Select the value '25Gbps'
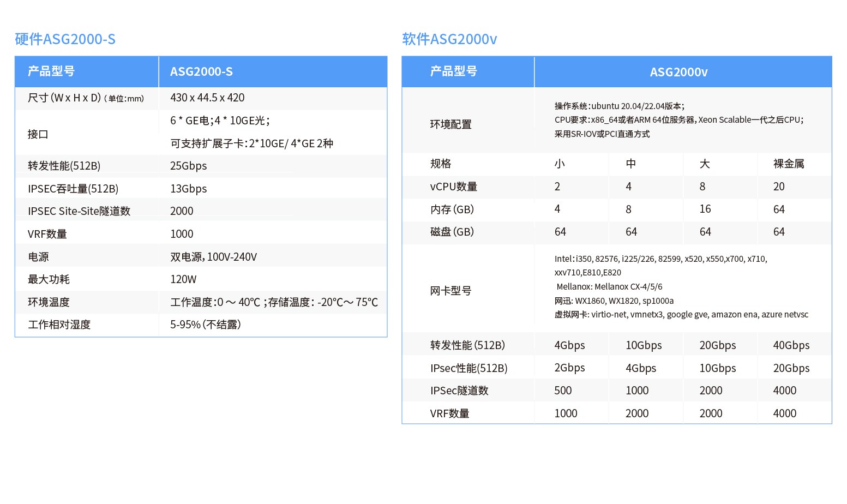 click(x=188, y=166)
